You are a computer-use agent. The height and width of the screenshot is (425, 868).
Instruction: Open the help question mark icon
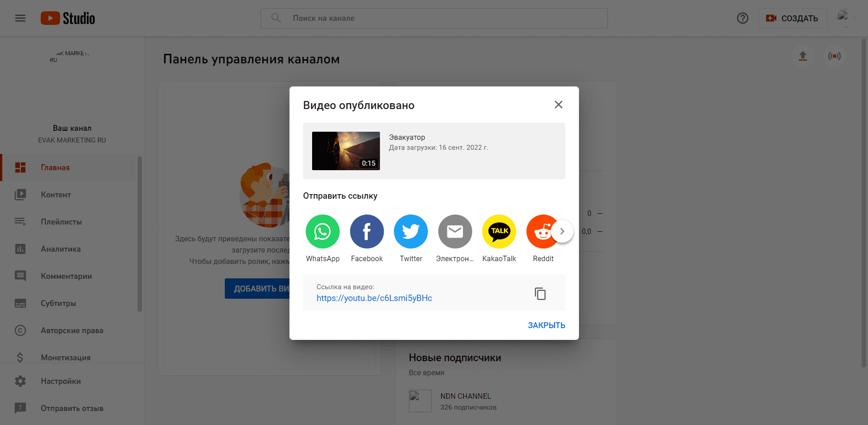743,18
